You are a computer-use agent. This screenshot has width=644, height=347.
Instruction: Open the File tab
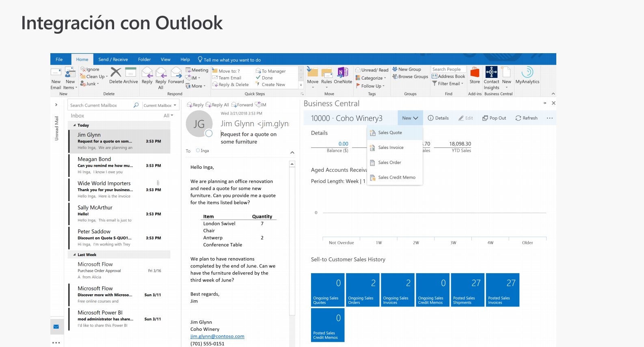coord(59,59)
